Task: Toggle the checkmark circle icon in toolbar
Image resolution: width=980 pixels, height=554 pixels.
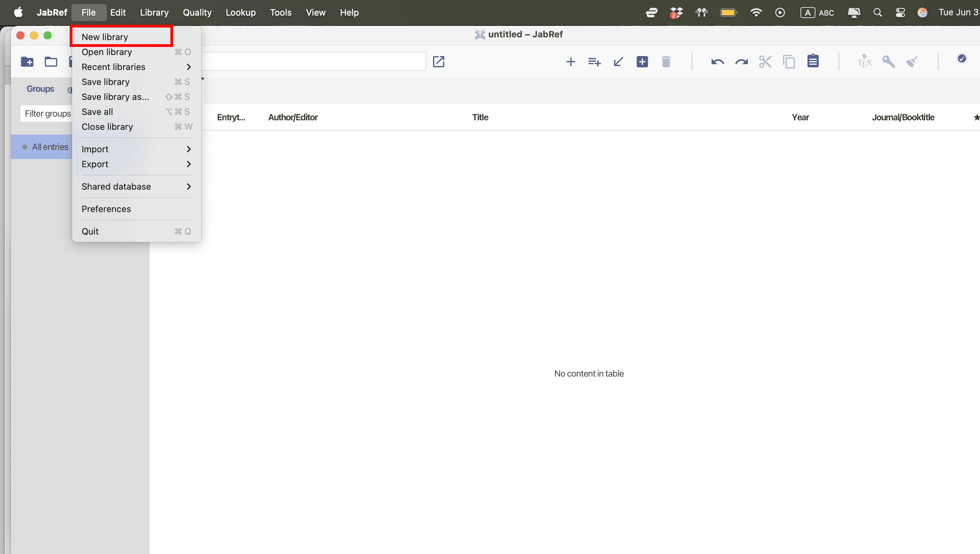Action: 962,58
